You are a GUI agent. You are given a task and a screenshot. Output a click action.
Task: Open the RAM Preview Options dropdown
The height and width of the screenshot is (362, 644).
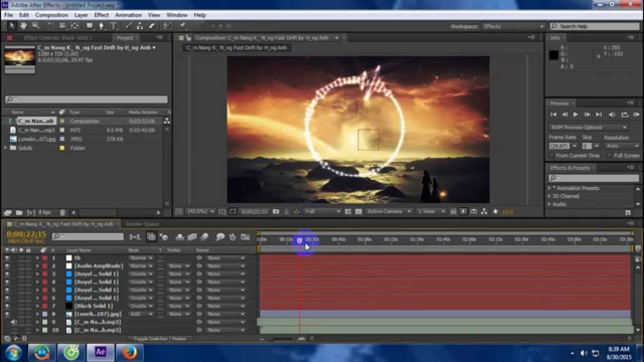pos(588,128)
